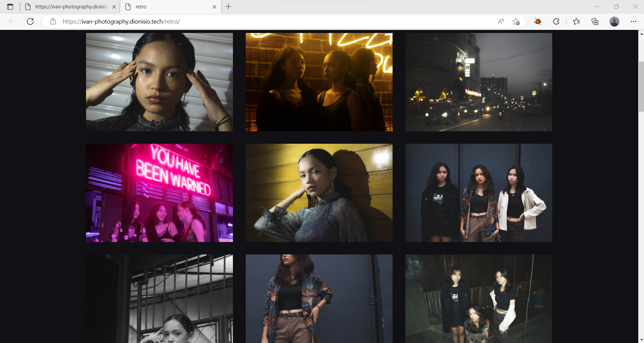Click the scrollbar down arrow

(641, 340)
